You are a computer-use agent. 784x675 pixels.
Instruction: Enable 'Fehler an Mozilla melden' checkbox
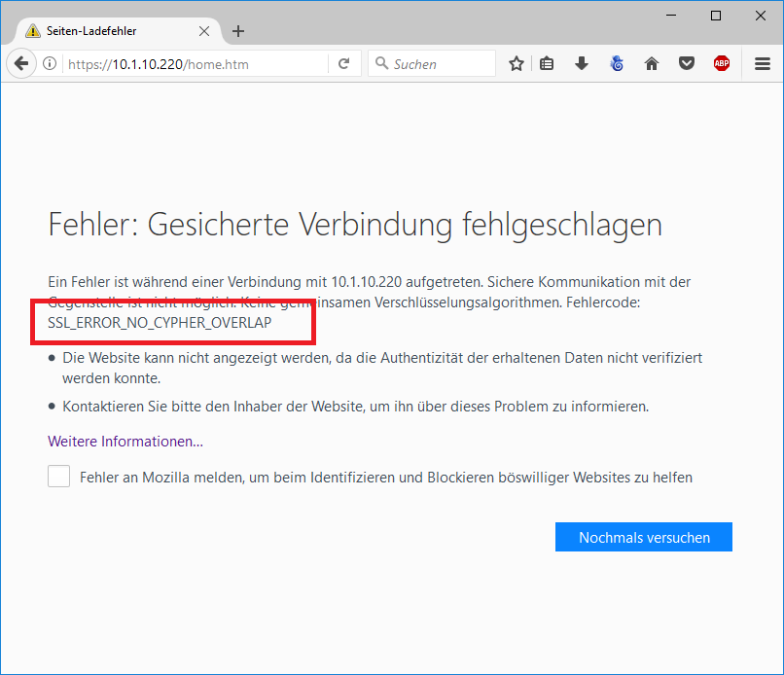[59, 477]
